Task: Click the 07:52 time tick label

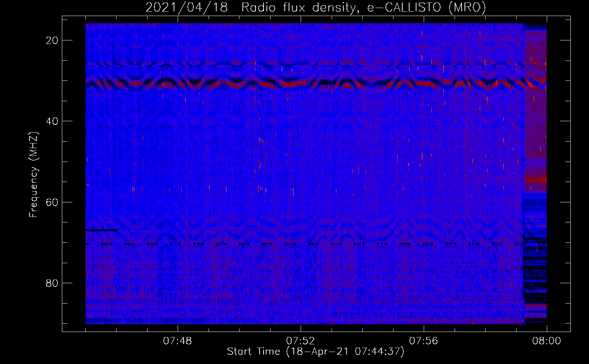Action: [300, 341]
